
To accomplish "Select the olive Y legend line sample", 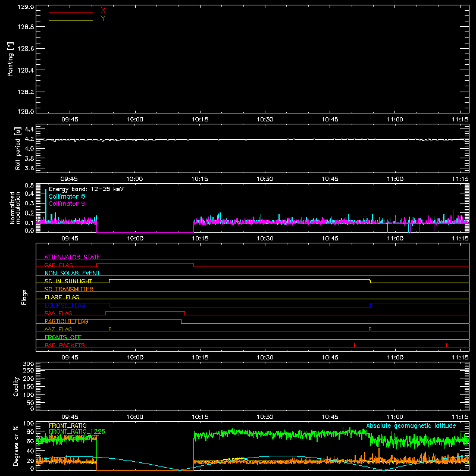I will click(71, 20).
